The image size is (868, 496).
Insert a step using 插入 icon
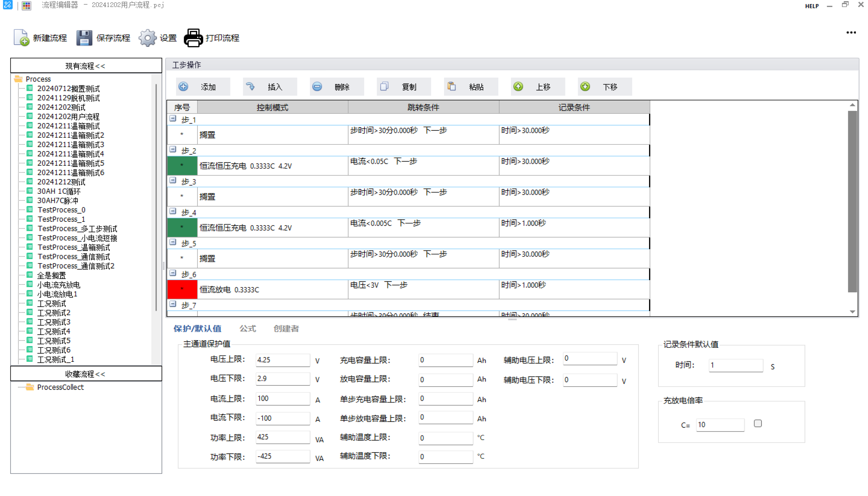click(x=250, y=86)
